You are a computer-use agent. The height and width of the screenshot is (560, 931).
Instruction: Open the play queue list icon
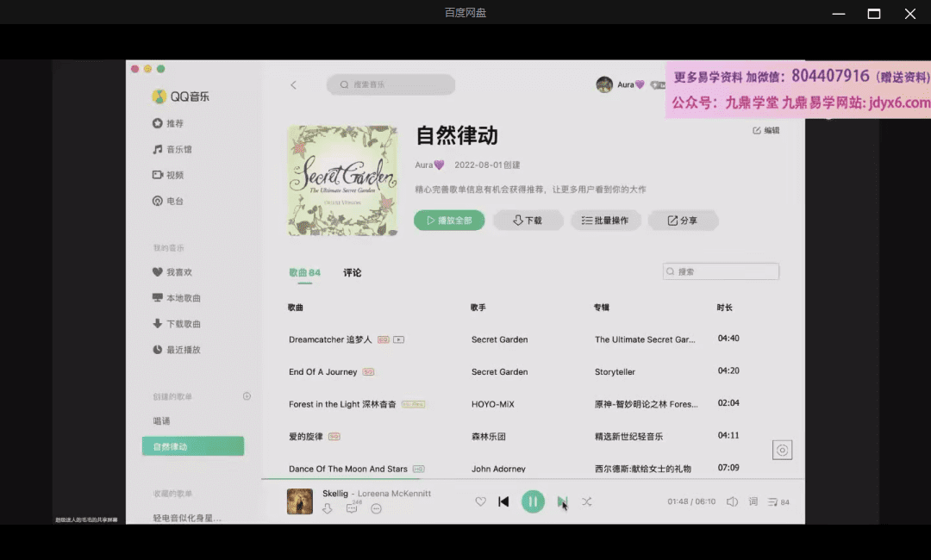[773, 501]
